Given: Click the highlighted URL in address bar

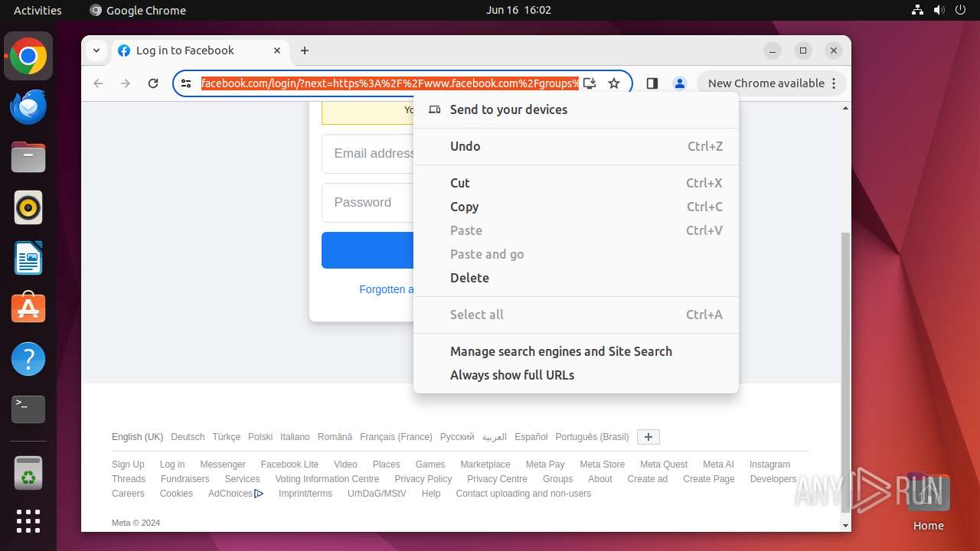Looking at the screenshot, I should (390, 83).
